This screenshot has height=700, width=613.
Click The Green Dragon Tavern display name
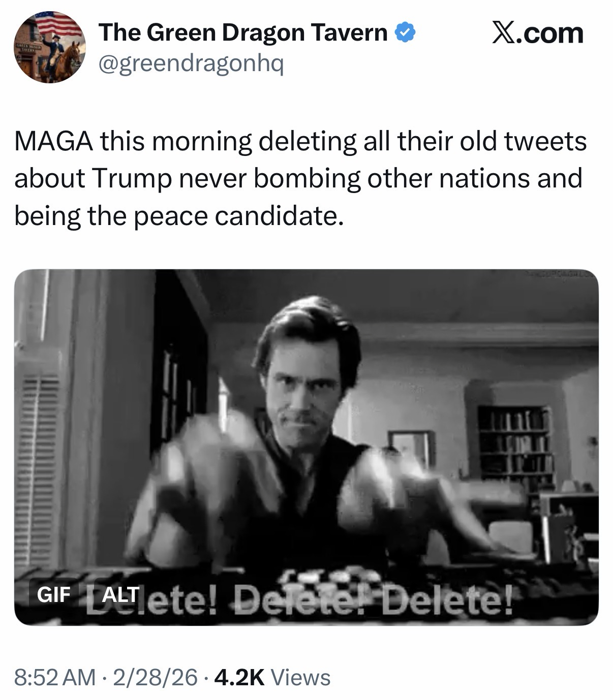click(243, 34)
